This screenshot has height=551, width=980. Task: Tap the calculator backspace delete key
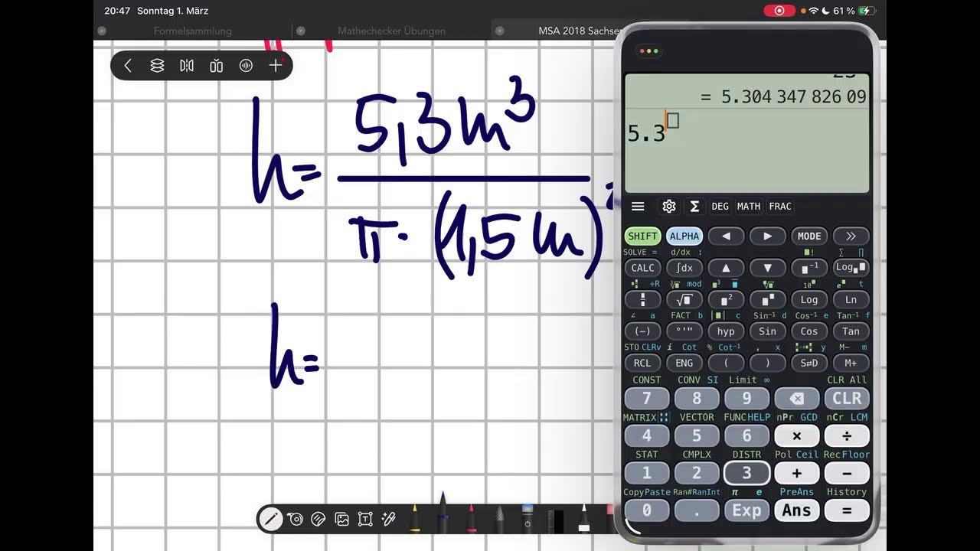(x=797, y=398)
